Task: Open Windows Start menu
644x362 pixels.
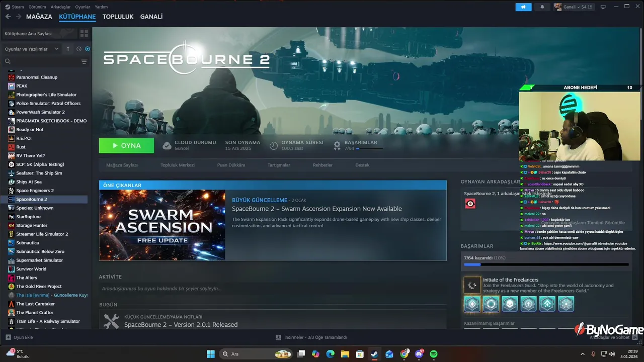Action: [x=211, y=354]
